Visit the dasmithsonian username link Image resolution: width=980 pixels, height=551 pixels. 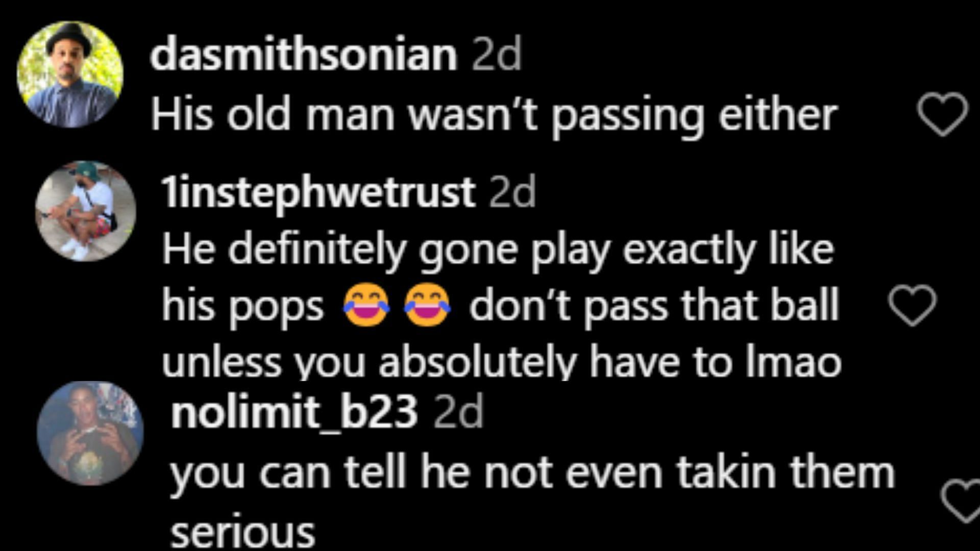pos(304,55)
